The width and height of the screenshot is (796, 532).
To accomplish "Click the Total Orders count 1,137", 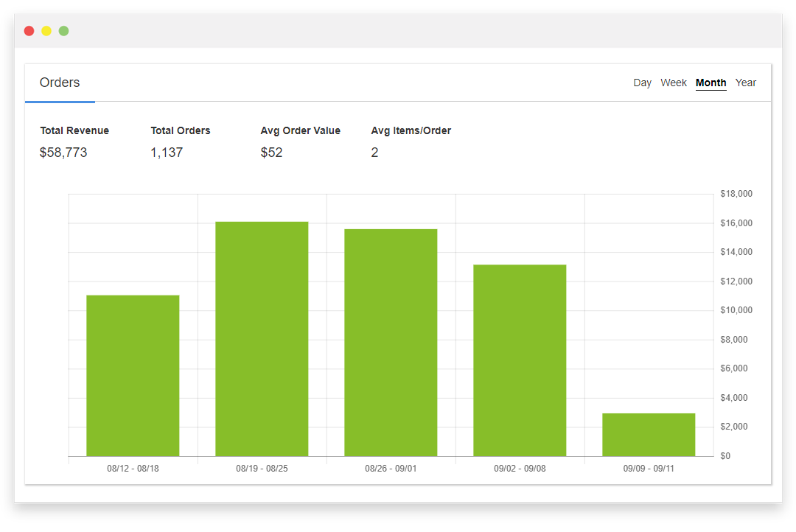I will (x=165, y=153).
